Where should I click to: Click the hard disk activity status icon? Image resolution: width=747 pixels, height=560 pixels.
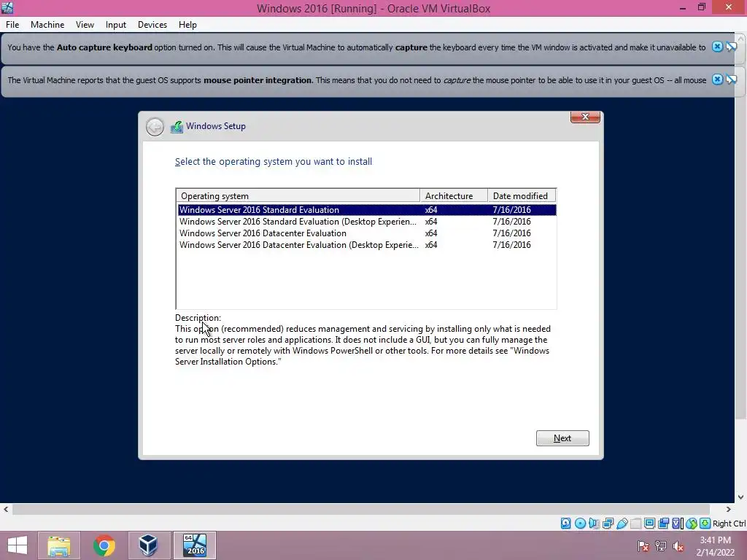pyautogui.click(x=565, y=524)
